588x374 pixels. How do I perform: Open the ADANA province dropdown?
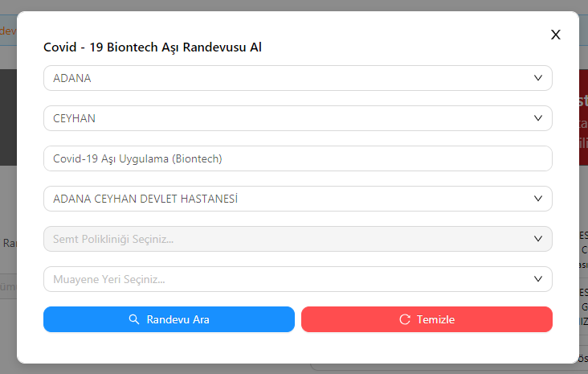pos(297,78)
